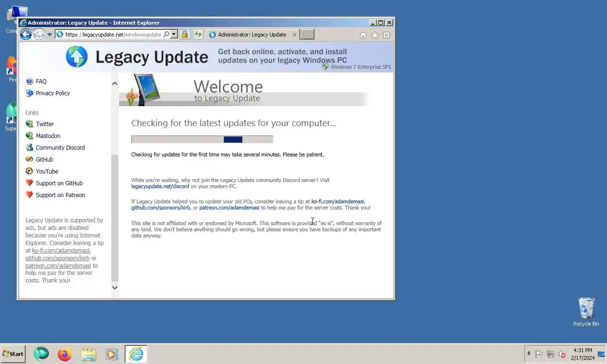Open the Mastodon sidebar link

(48, 136)
